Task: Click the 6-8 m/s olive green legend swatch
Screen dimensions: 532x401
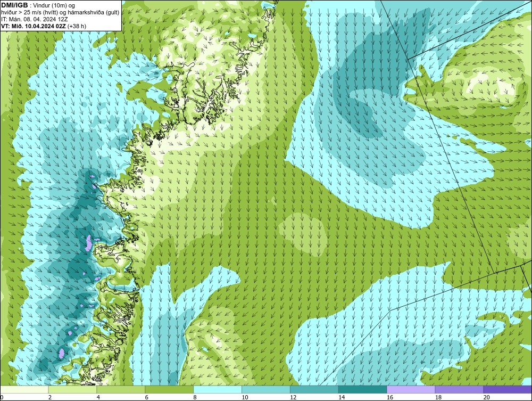Action: pyautogui.click(x=169, y=389)
